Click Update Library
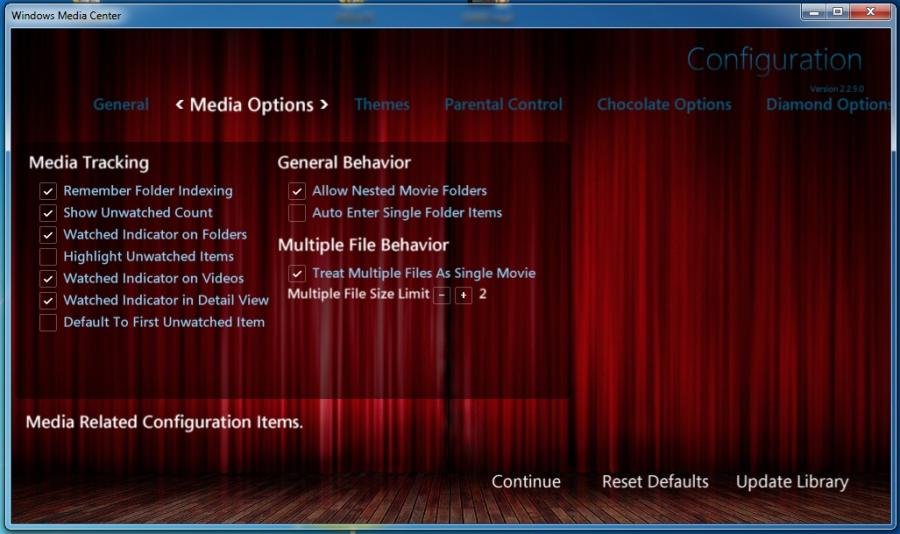Screen dimensions: 900x534 coord(792,482)
